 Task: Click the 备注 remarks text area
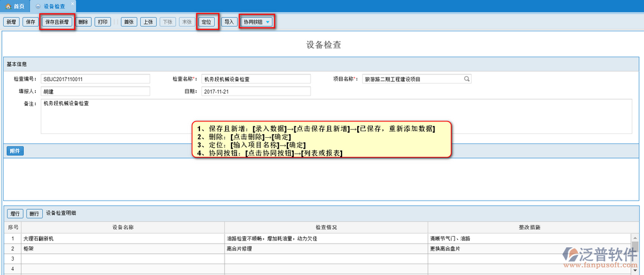(336, 116)
